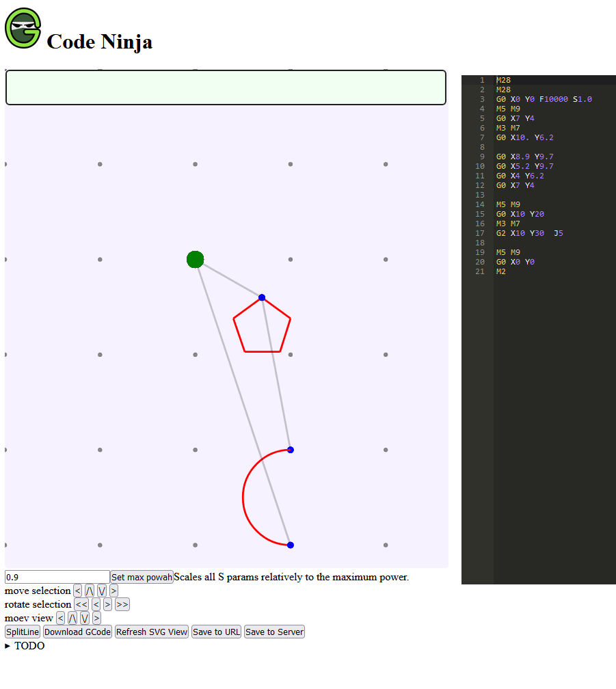Select the blue node at arc end

coord(291,545)
